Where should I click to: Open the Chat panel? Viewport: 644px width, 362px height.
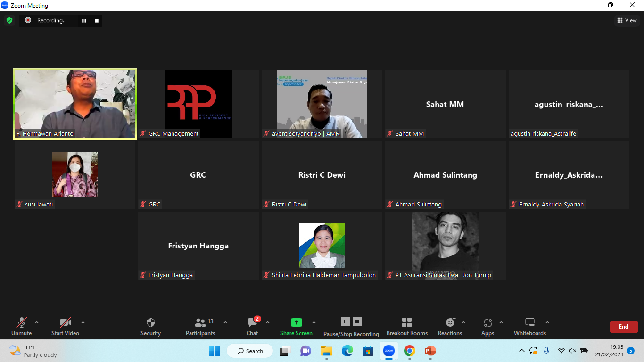click(x=252, y=326)
